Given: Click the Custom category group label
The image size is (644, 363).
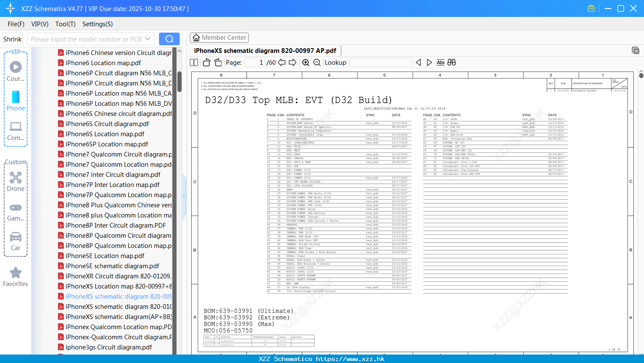Looking at the screenshot, I should click(16, 162).
